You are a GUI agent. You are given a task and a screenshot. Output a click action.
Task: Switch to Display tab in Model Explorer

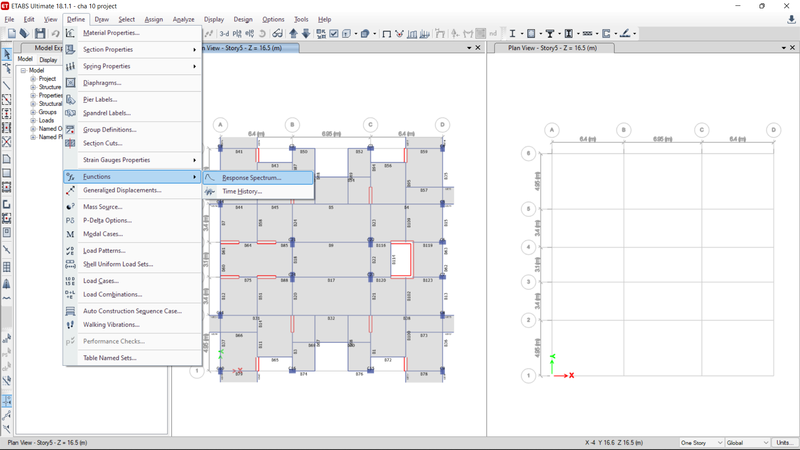pyautogui.click(x=48, y=60)
